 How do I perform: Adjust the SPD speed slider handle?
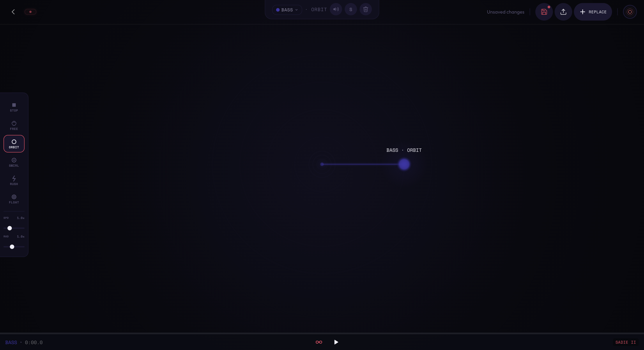(x=9, y=228)
